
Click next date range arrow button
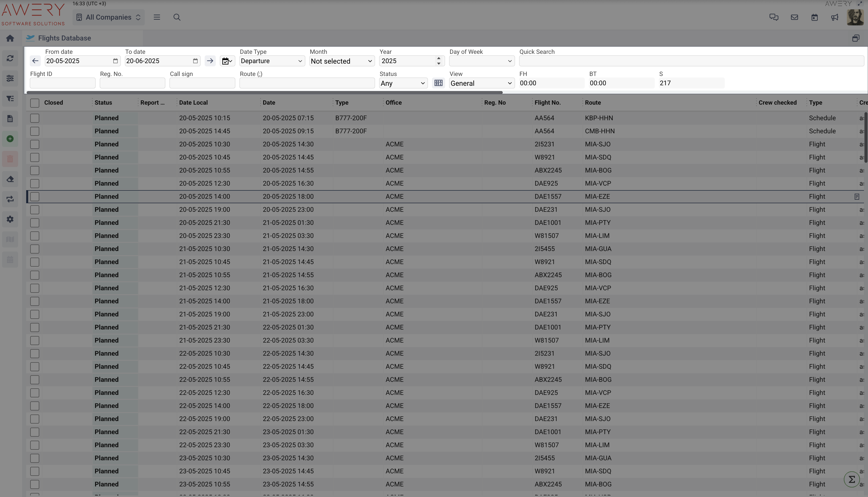(x=210, y=61)
